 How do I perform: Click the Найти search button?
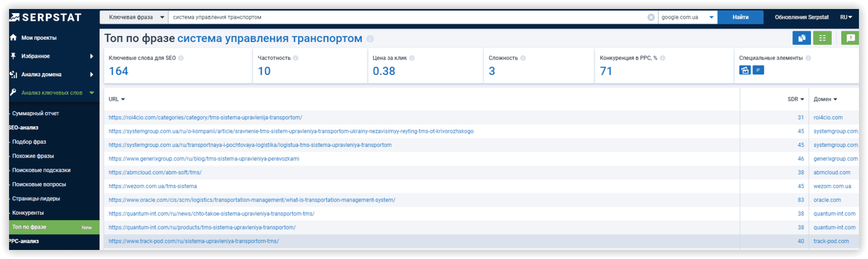[x=740, y=17]
